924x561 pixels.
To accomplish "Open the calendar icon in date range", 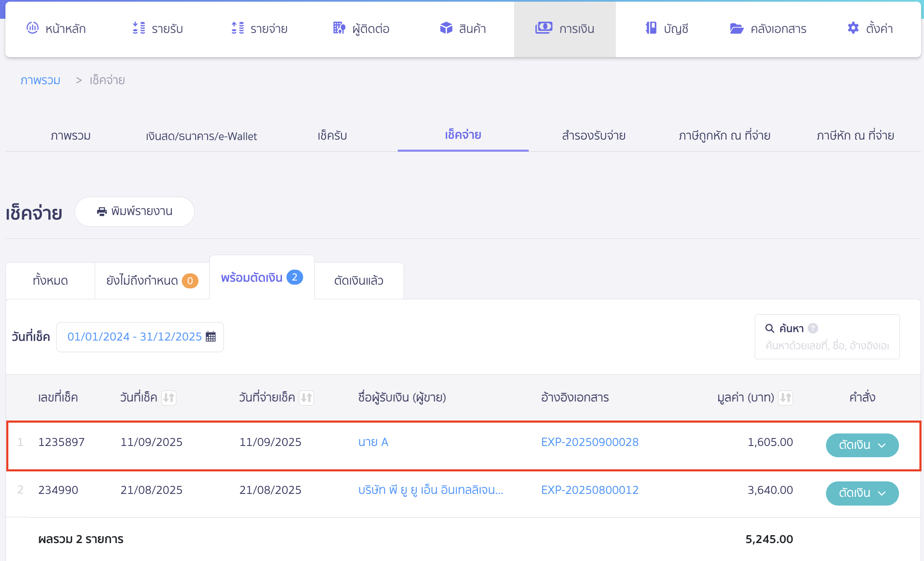I will [211, 337].
